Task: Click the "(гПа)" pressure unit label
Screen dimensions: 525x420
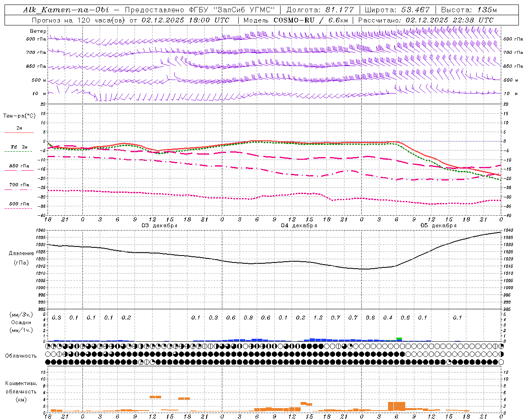Action: pyautogui.click(x=21, y=263)
